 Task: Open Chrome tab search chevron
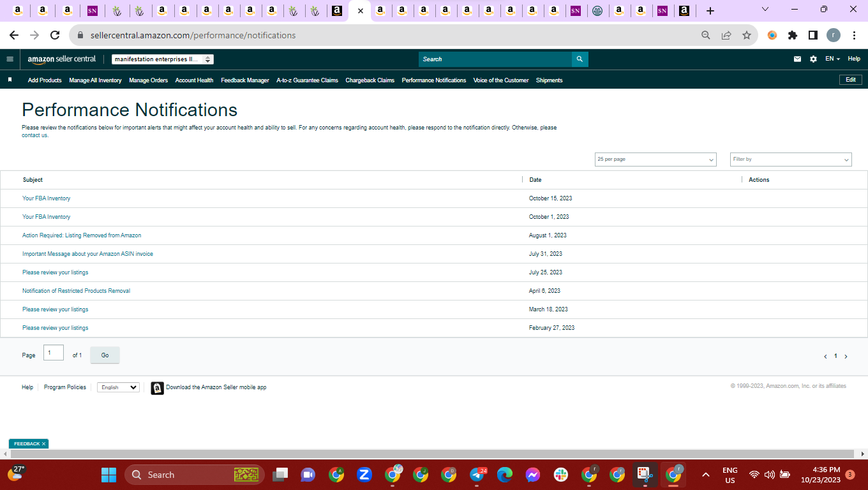click(x=765, y=10)
